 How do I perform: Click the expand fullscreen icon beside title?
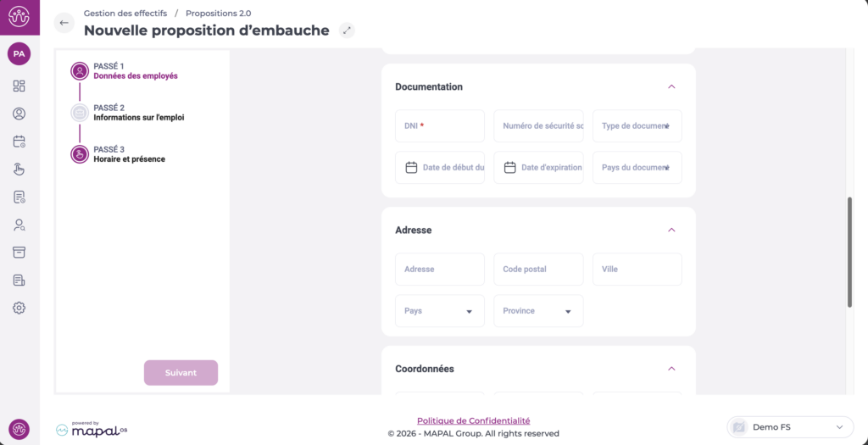point(346,31)
